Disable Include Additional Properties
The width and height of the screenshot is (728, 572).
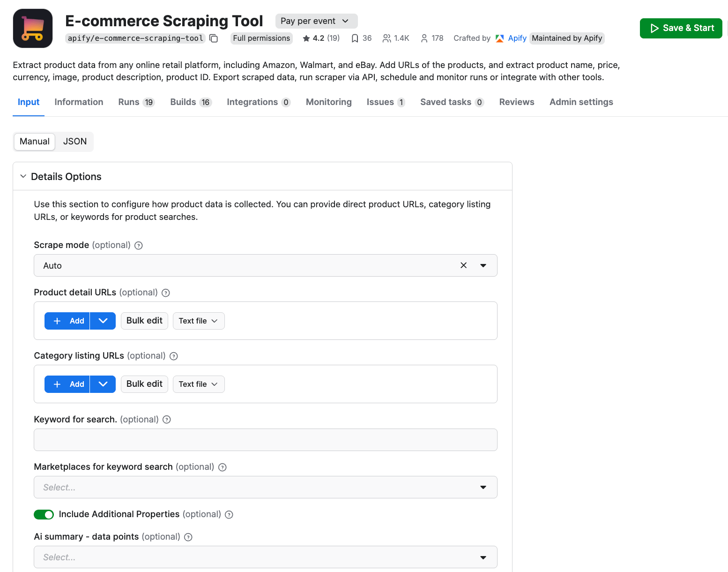click(44, 514)
